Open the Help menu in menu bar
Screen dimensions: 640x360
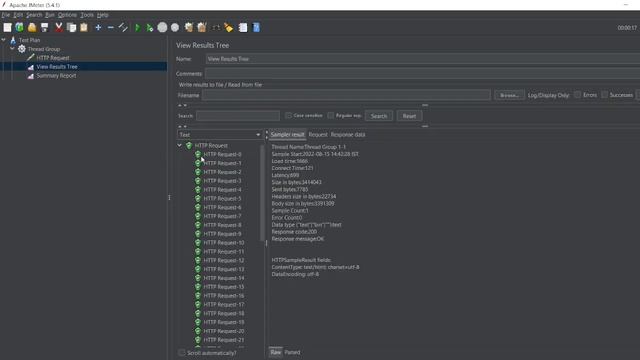coord(102,15)
